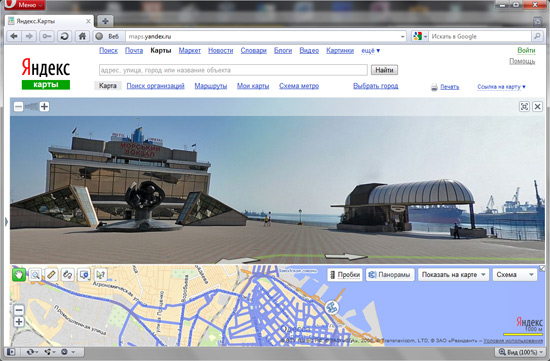Toggle the Пробки traffic layer
The height and width of the screenshot is (361, 550).
coord(344,275)
